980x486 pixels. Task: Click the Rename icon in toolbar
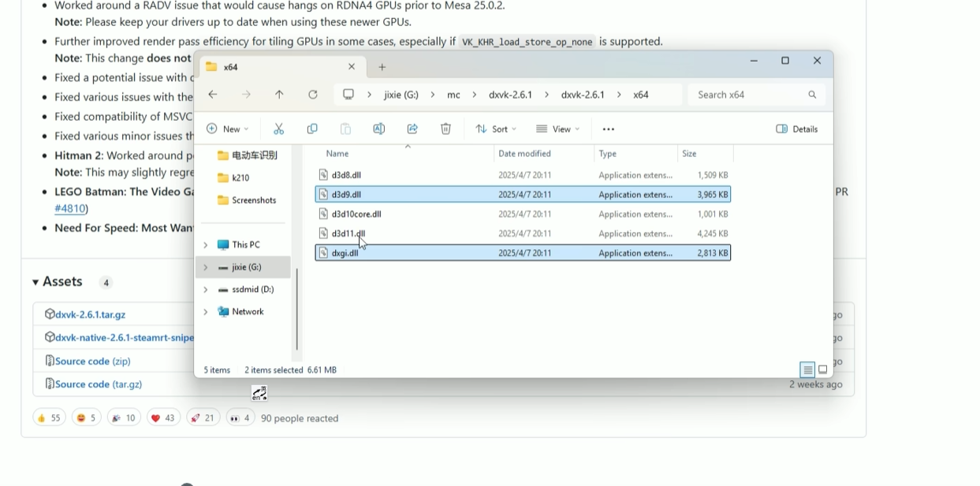378,129
